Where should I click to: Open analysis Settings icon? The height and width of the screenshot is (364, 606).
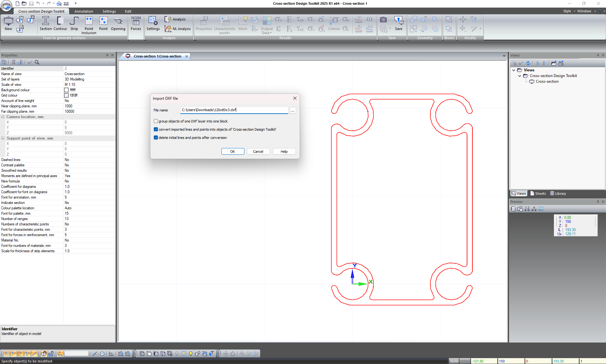pos(153,23)
